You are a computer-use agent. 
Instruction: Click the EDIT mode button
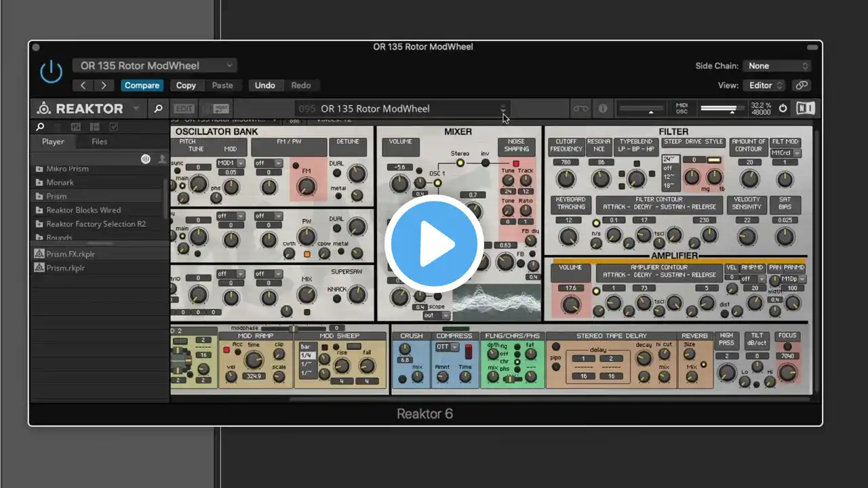(x=184, y=108)
